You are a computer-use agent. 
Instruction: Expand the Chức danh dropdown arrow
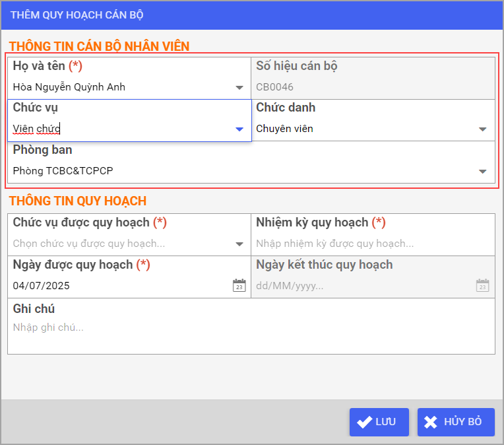482,129
